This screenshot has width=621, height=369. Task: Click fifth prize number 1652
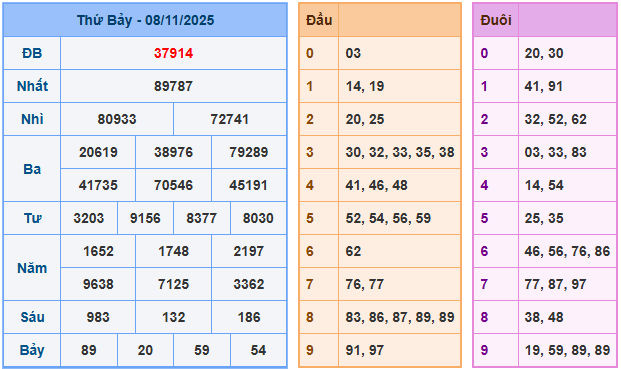98,251
